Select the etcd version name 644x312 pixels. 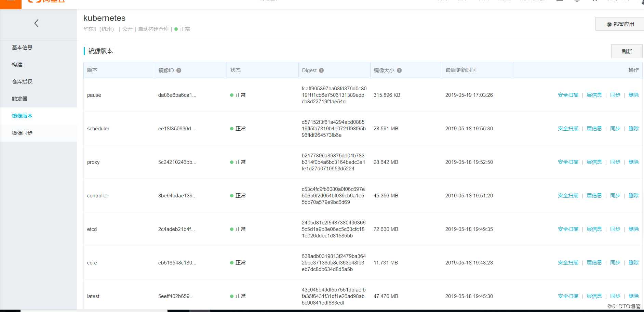pos(92,229)
